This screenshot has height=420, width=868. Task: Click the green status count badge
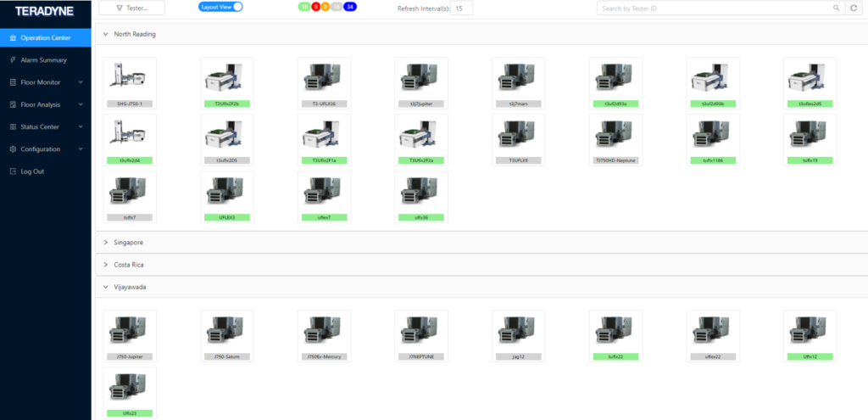[304, 7]
